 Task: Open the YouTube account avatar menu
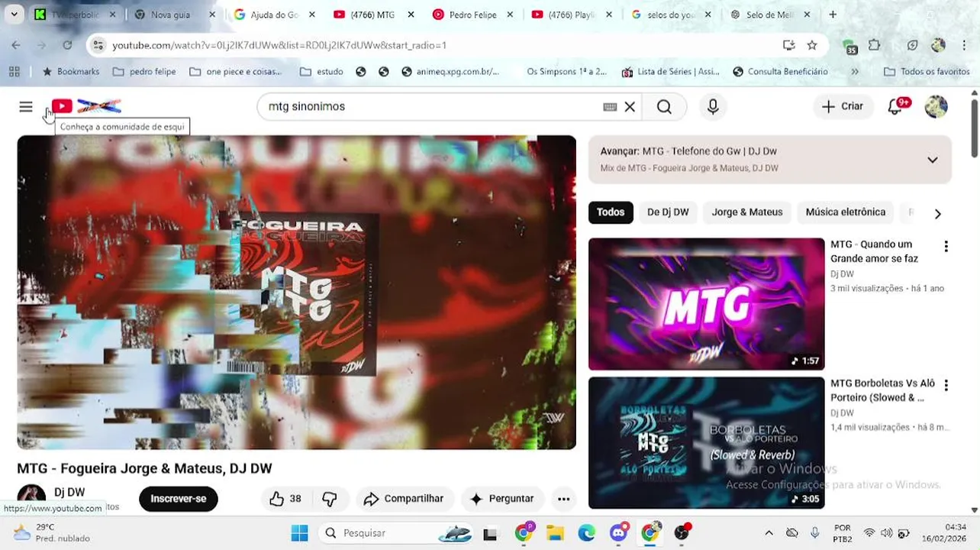[936, 107]
